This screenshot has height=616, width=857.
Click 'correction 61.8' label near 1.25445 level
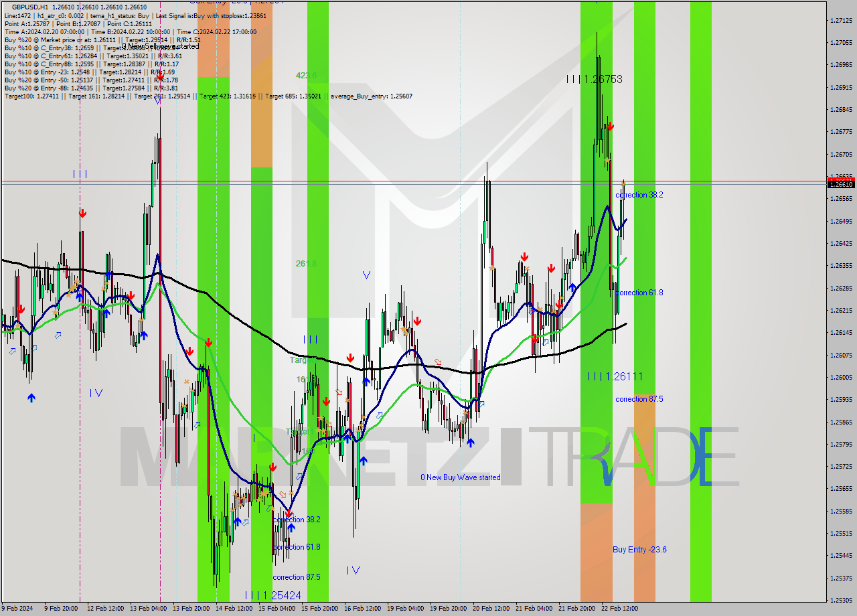[297, 547]
